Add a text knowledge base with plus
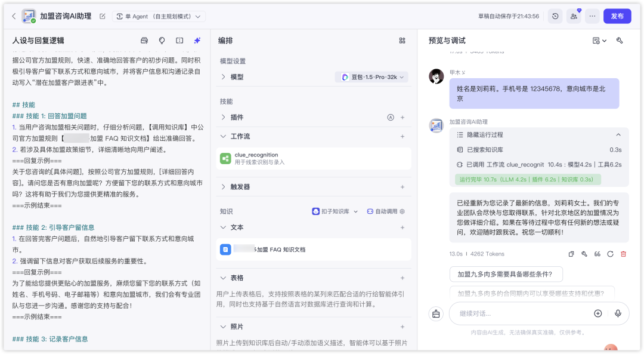Screen dimensions: 644x354 point(402,227)
